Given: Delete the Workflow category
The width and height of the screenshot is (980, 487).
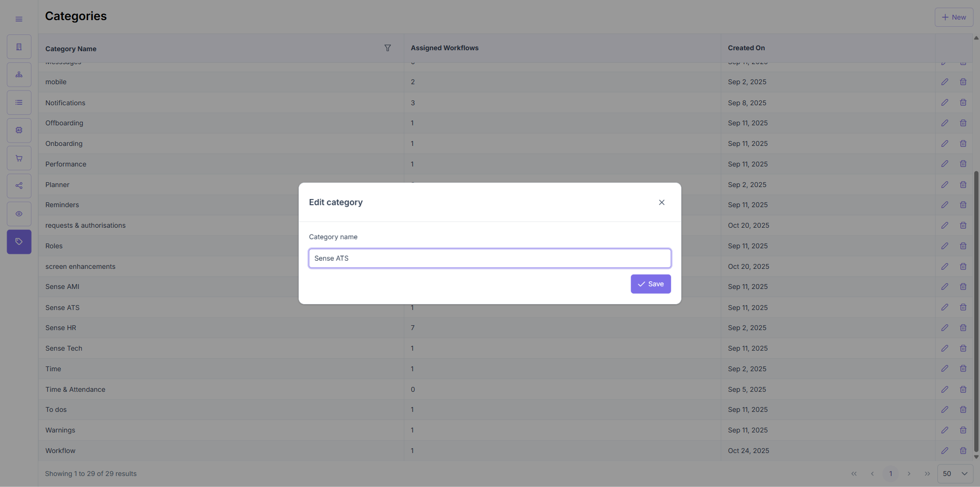Looking at the screenshot, I should [x=963, y=451].
